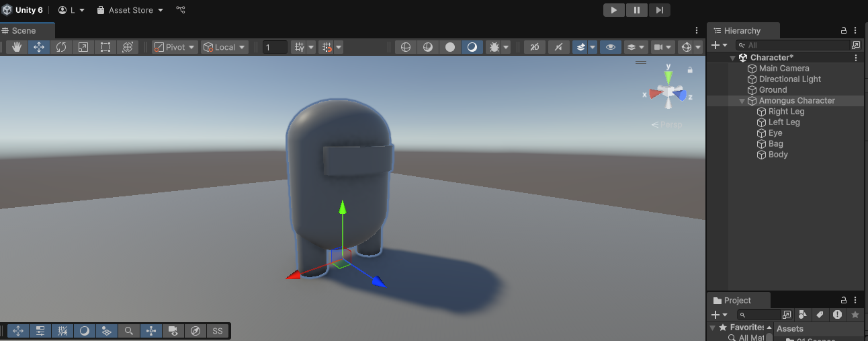This screenshot has width=868, height=341.
Task: Open the account L dropdown
Action: coord(72,10)
